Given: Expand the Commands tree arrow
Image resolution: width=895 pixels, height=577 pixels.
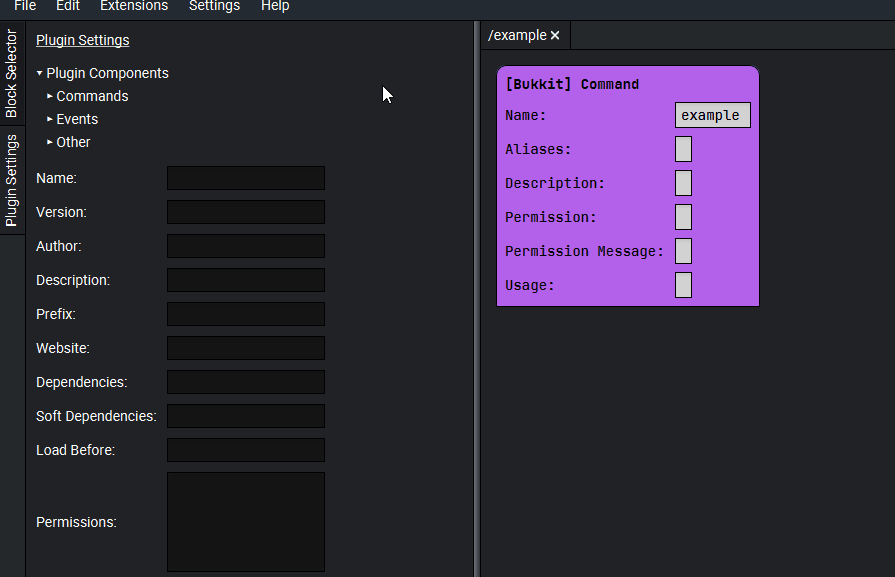Looking at the screenshot, I should tap(50, 96).
